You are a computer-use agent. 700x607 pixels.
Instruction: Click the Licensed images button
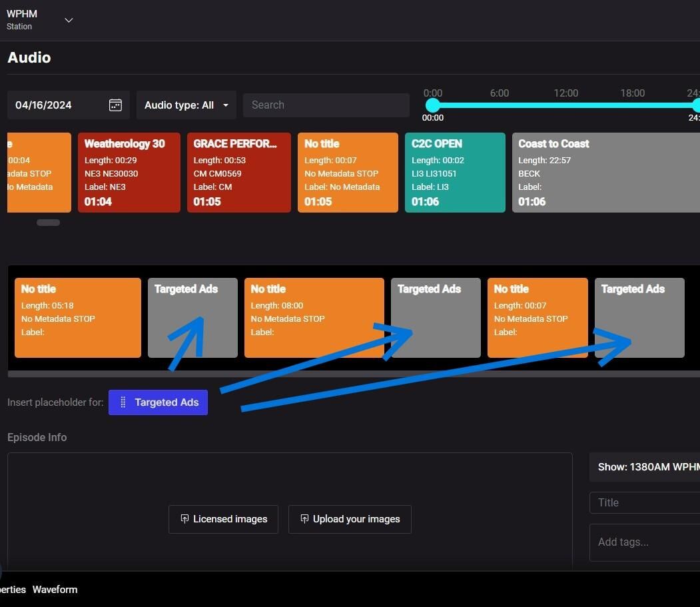[x=223, y=519]
